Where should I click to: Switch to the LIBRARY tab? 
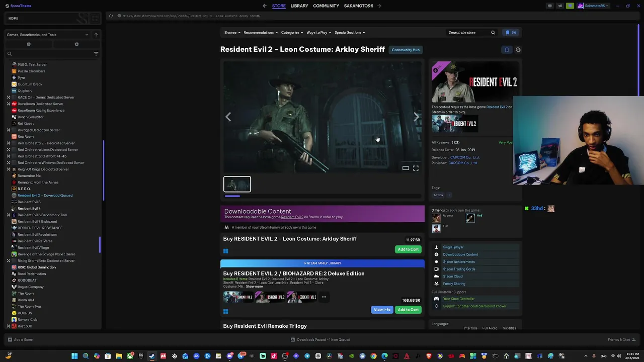pyautogui.click(x=299, y=6)
